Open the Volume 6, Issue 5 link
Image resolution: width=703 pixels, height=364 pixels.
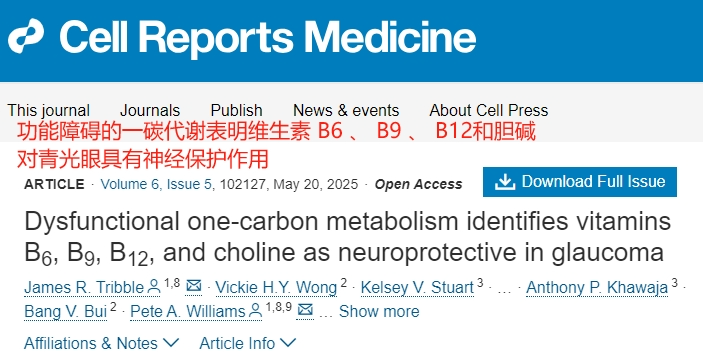(x=155, y=184)
